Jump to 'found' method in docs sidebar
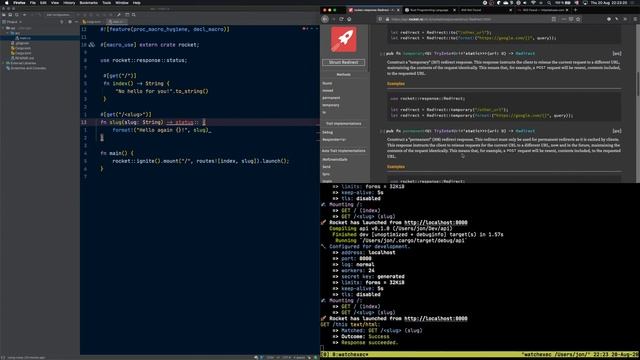The height and width of the screenshot is (360, 640). (x=327, y=83)
